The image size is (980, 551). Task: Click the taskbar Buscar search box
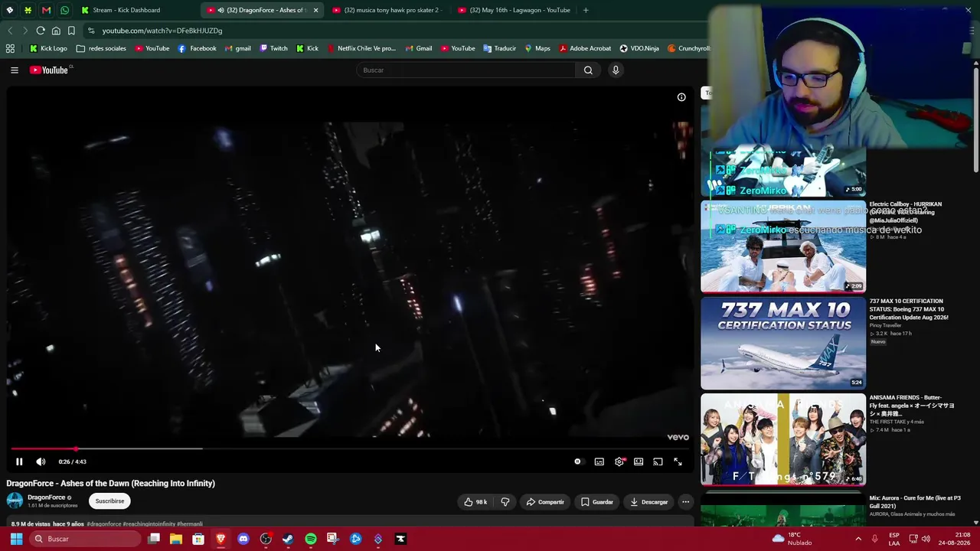coord(84,539)
